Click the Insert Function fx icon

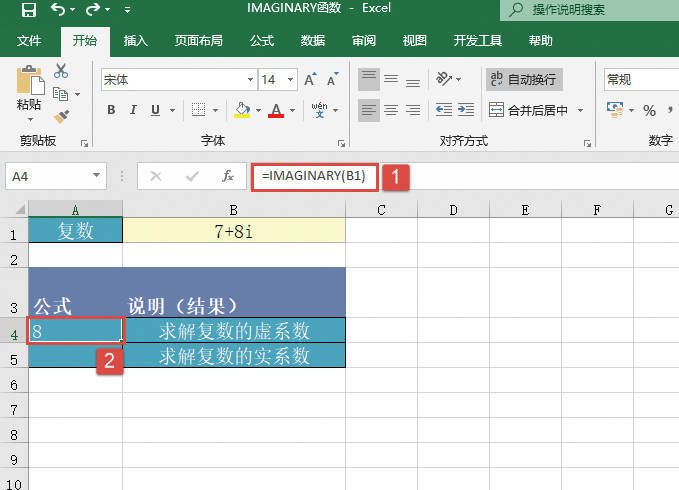pyautogui.click(x=228, y=176)
